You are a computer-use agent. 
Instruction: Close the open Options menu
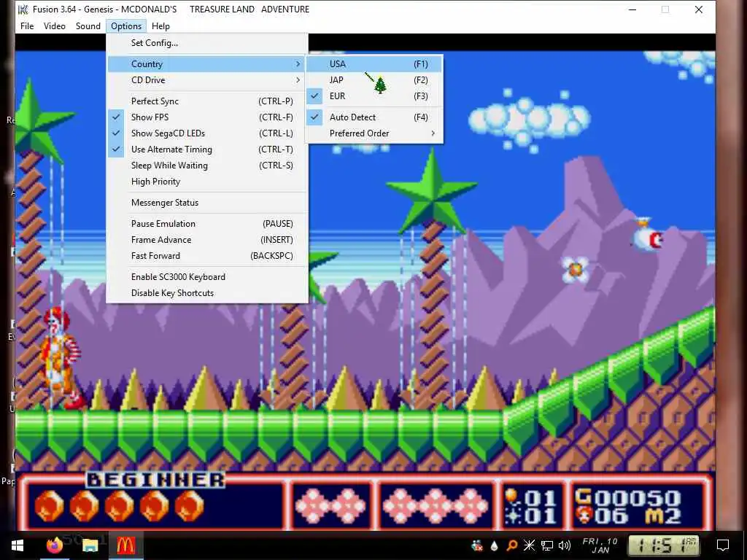click(126, 26)
